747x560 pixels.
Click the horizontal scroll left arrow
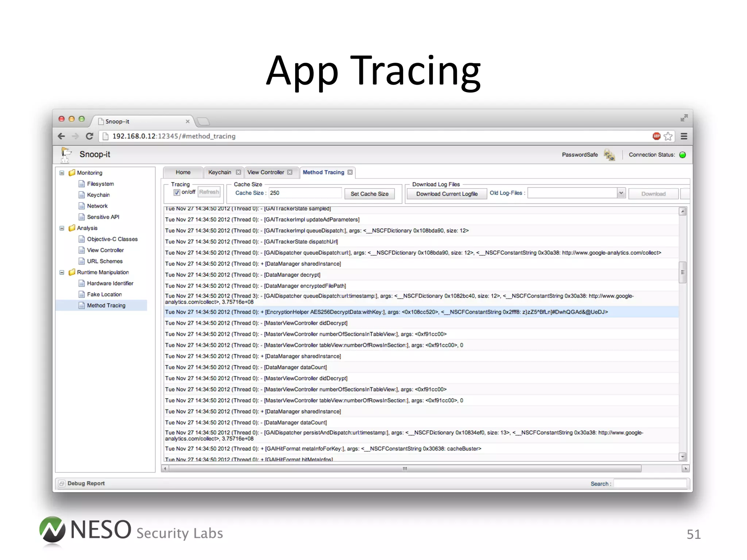tap(165, 468)
